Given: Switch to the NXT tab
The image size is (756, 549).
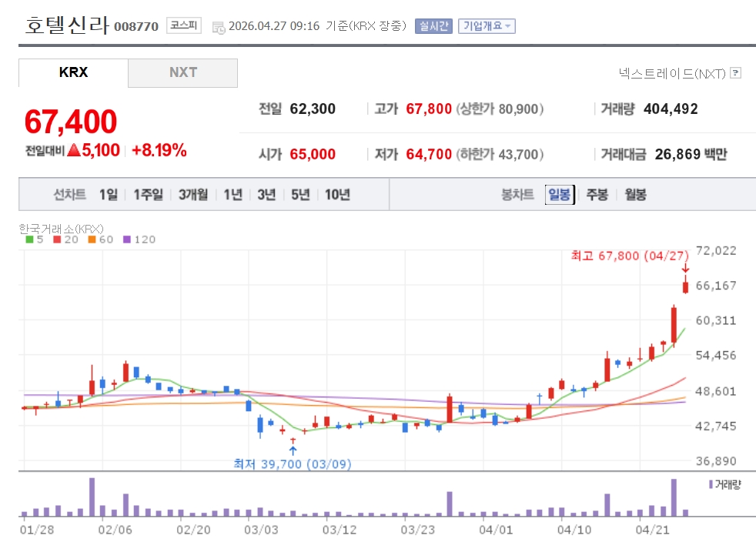Looking at the screenshot, I should click(x=182, y=72).
